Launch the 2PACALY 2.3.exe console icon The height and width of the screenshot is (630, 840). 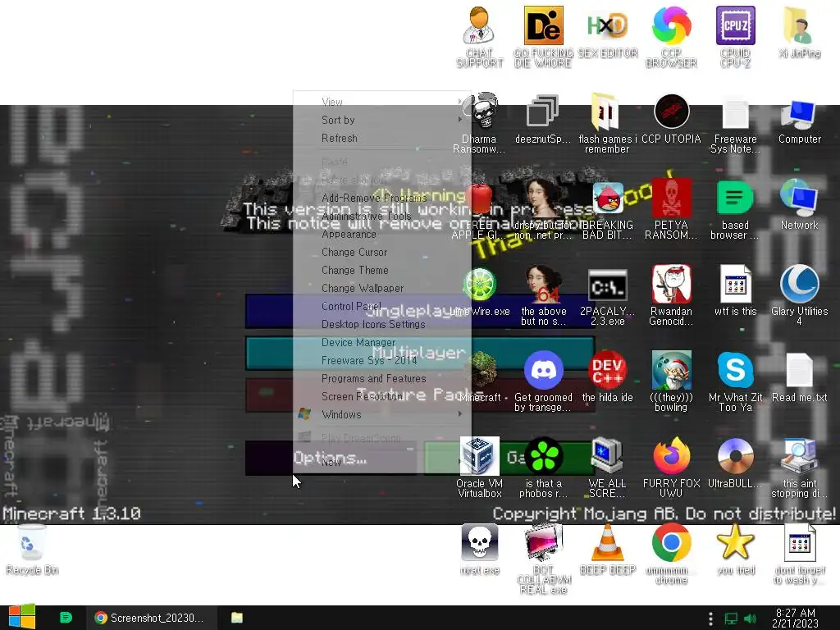tap(607, 286)
